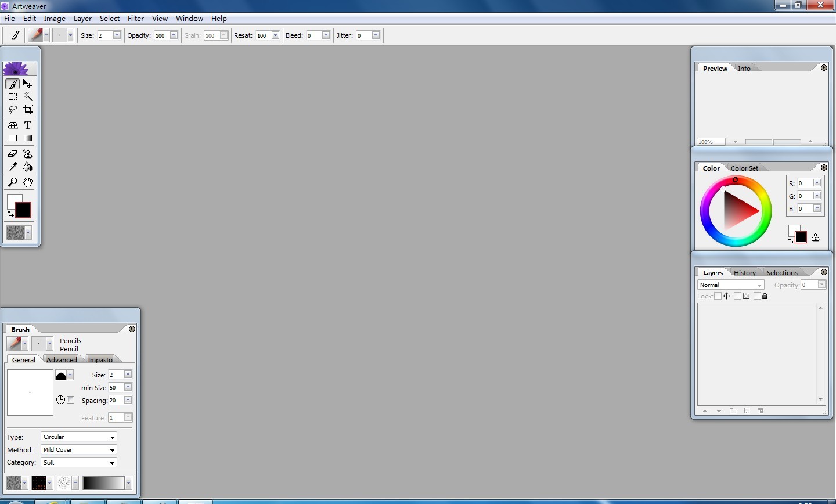Click the black foreground color swatch in toolbox
836x504 pixels.
pyautogui.click(x=23, y=210)
